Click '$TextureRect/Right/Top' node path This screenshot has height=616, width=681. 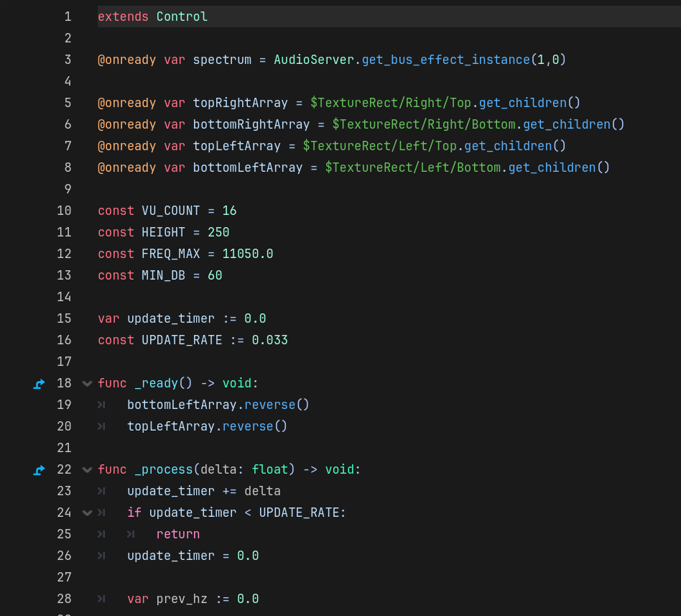[x=391, y=103]
